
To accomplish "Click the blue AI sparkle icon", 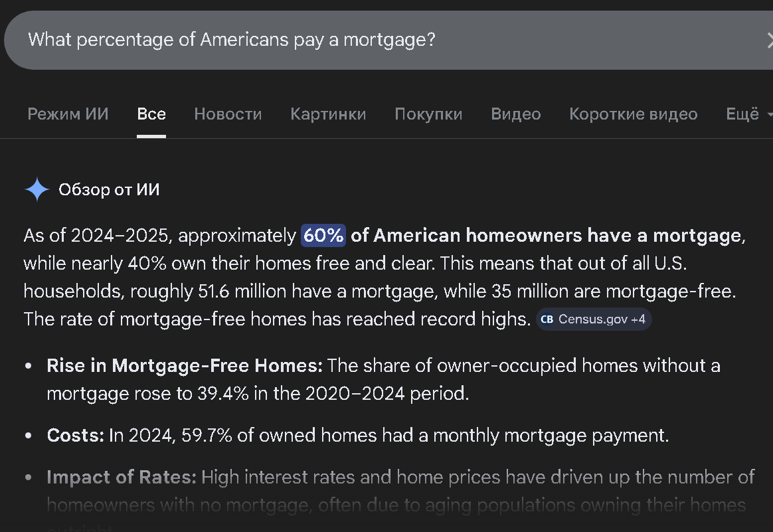I will coord(37,190).
